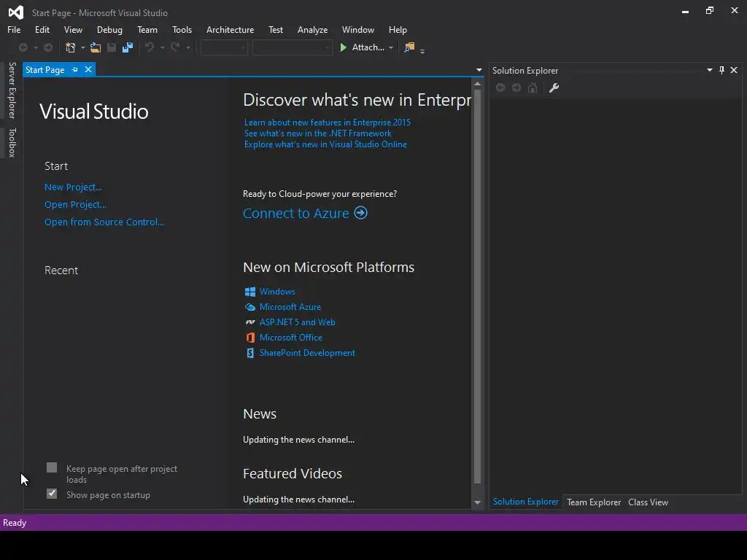Screen dimensions: 747x560
Task: Click the Visual Studio logo in title bar
Action: pos(16,12)
